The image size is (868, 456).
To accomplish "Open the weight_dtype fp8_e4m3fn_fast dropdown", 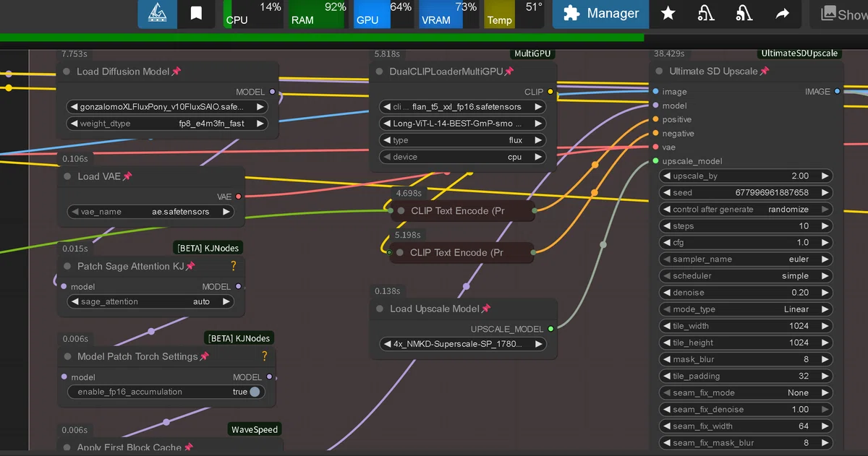I will 166,124.
